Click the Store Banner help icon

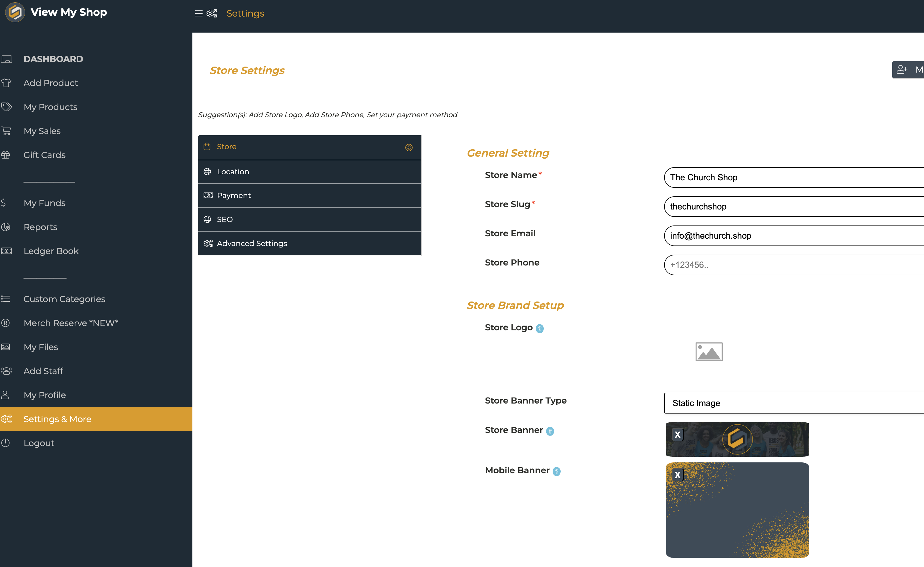pyautogui.click(x=550, y=431)
